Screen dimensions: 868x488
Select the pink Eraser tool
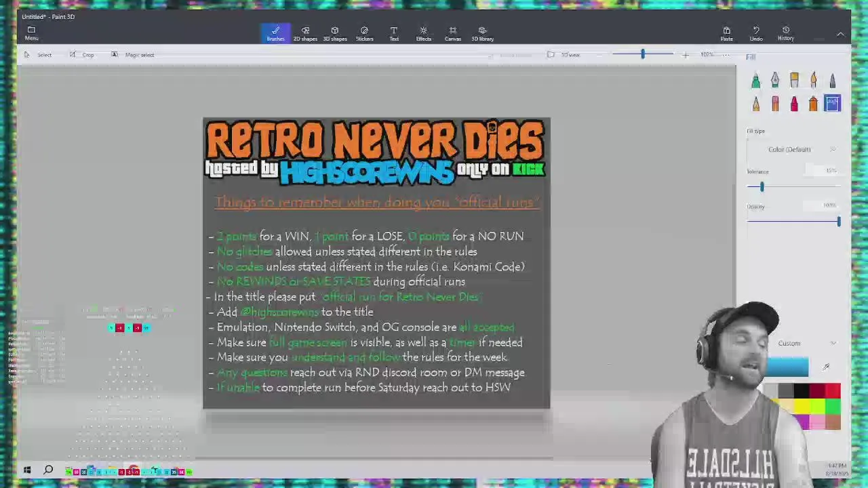(x=775, y=104)
